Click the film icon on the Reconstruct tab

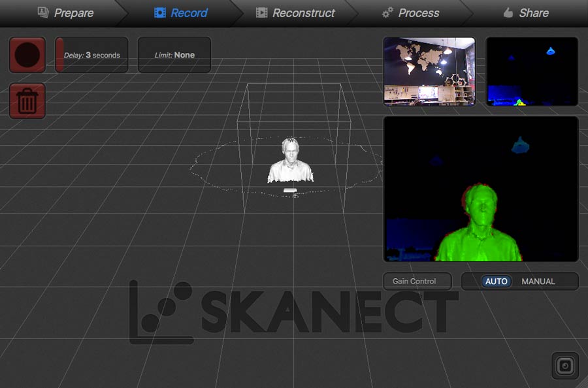pyautogui.click(x=261, y=12)
